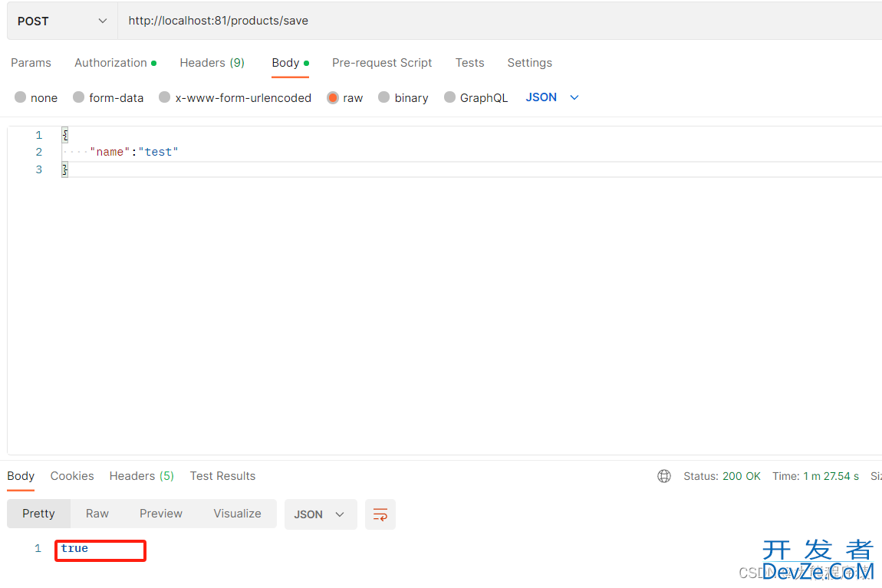882x588 pixels.
Task: Click the Status: 200 OK text
Action: (x=722, y=476)
